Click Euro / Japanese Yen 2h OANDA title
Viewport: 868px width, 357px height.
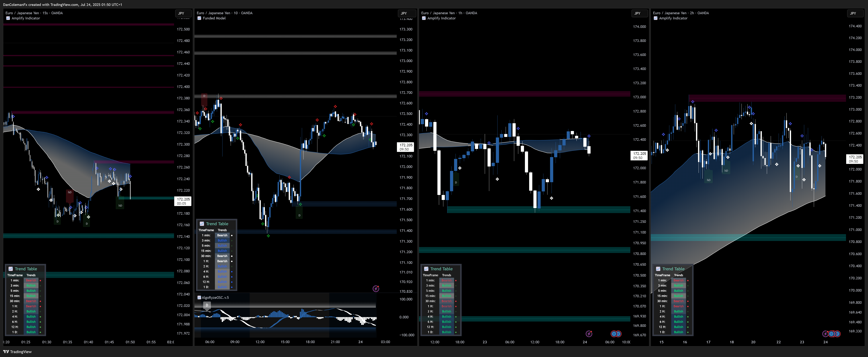(x=681, y=13)
